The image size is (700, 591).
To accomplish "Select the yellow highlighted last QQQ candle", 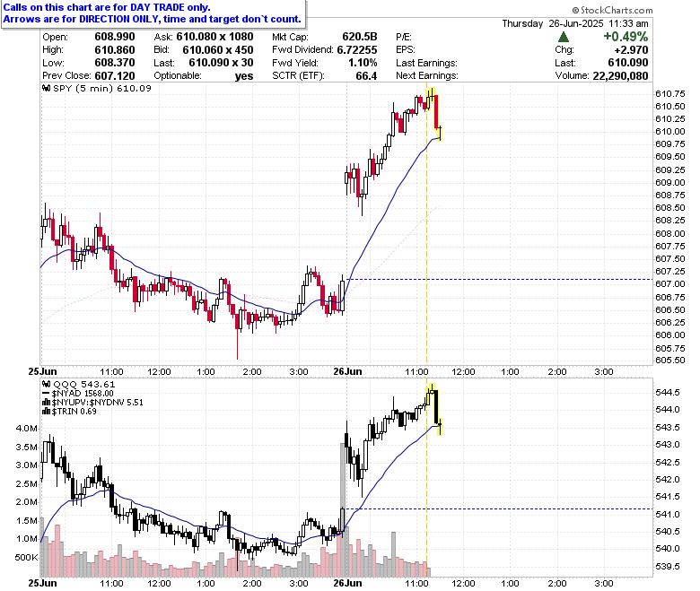I will click(440, 426).
